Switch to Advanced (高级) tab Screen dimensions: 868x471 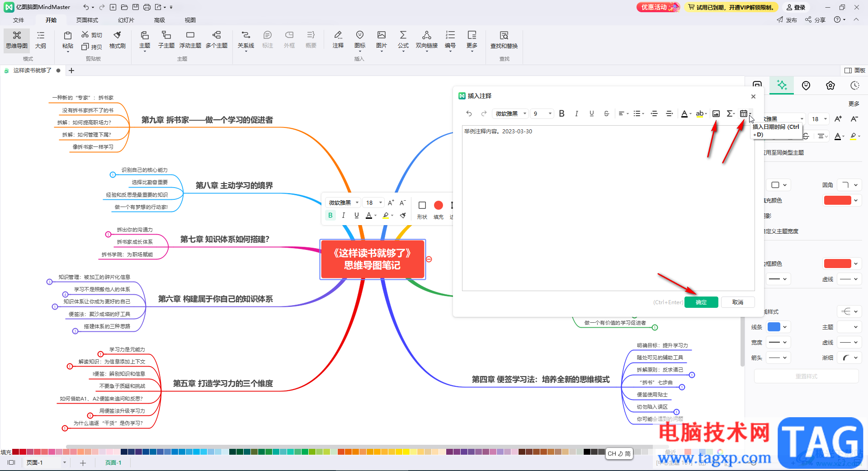pyautogui.click(x=160, y=20)
